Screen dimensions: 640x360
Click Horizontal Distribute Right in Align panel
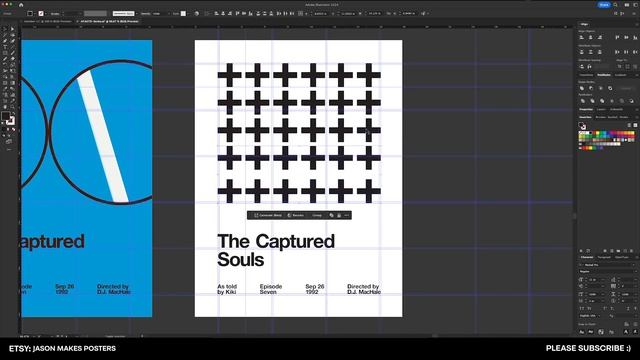(x=635, y=52)
